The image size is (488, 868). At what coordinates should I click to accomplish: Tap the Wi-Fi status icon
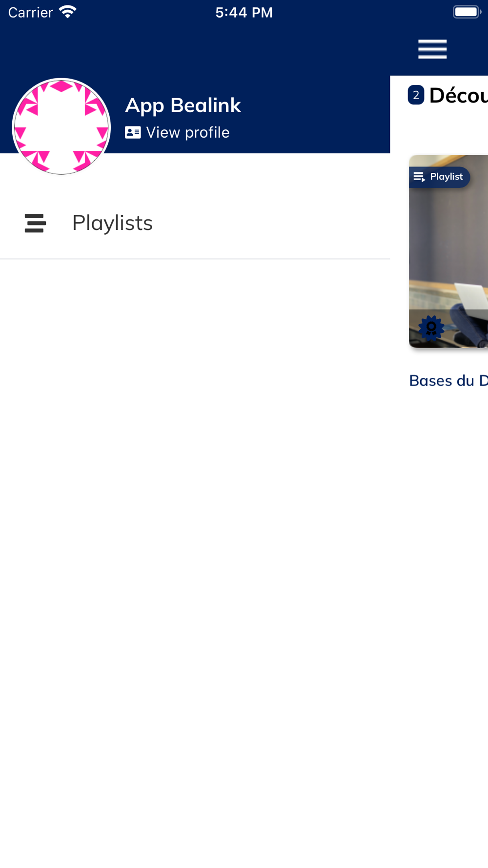tap(68, 12)
